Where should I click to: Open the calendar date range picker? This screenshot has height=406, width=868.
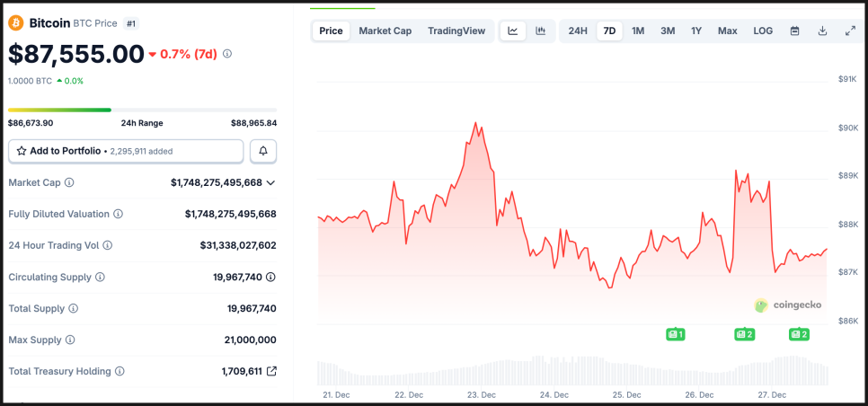[794, 31]
